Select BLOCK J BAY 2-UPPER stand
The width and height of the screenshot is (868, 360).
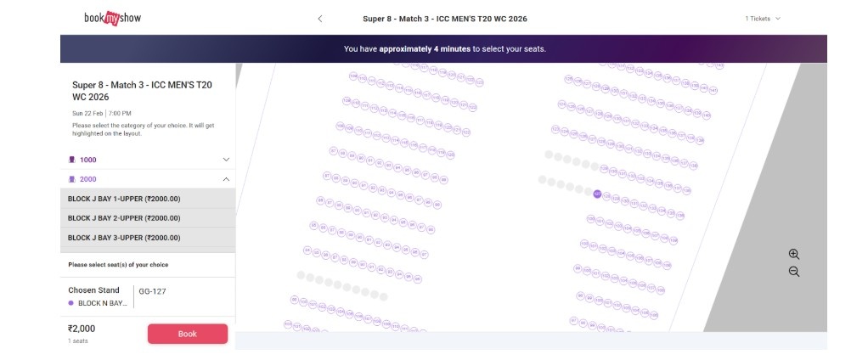click(124, 218)
